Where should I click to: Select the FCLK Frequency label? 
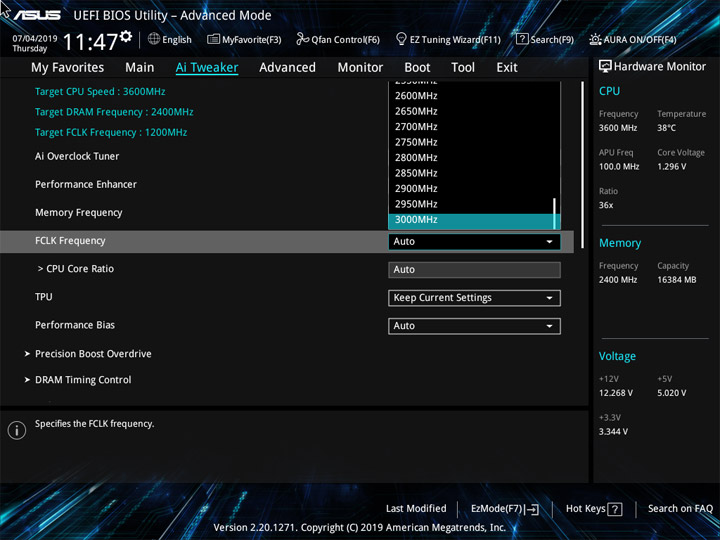(70, 241)
